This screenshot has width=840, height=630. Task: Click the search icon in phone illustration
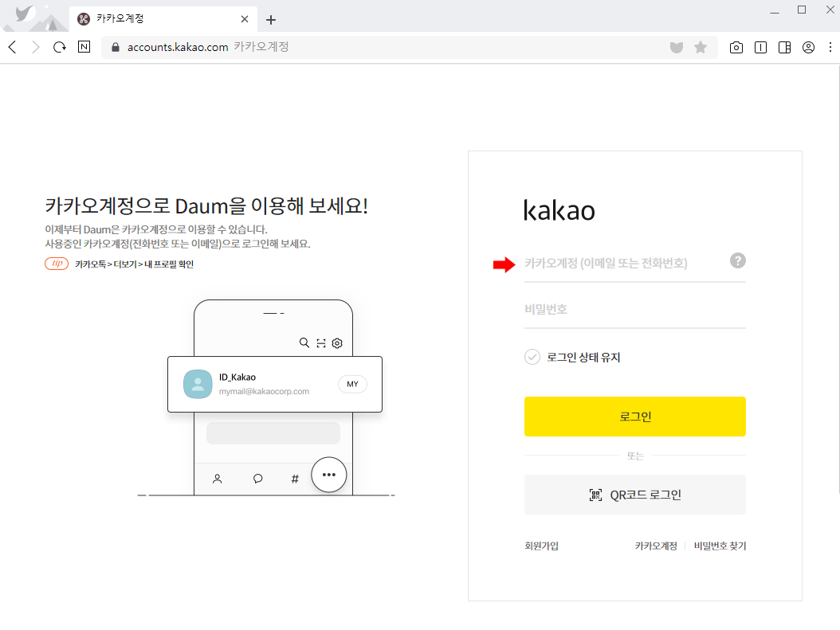[304, 342]
